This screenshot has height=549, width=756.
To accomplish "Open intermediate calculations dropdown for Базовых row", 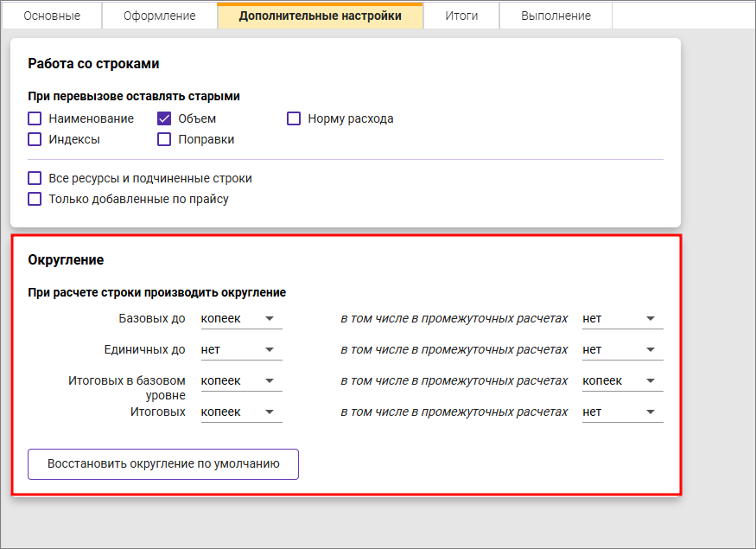I will coord(622,319).
